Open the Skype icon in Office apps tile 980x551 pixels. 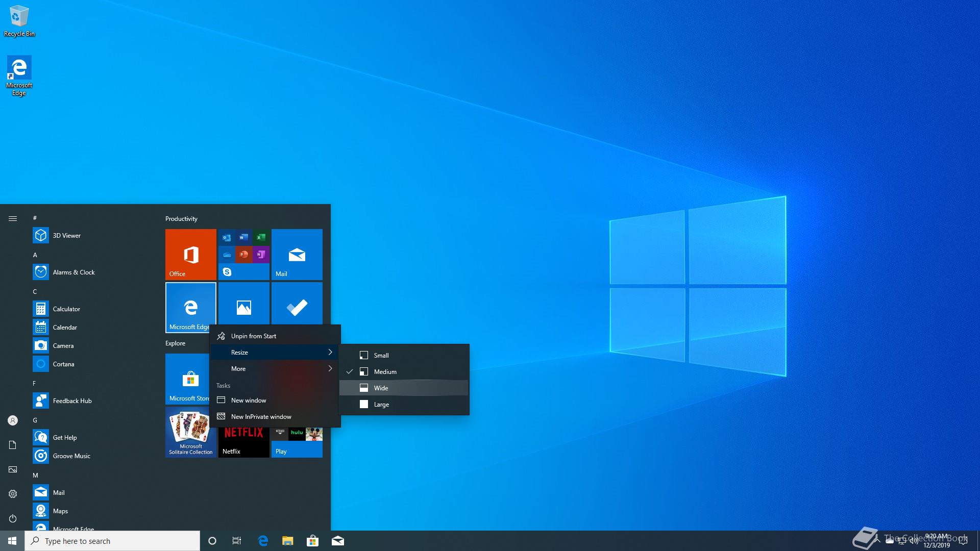click(227, 272)
